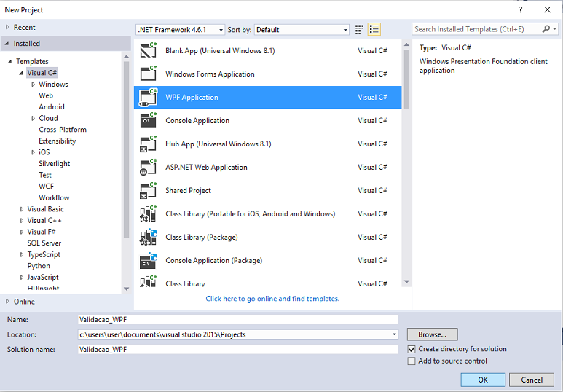This screenshot has width=563, height=392.
Task: Click OK to create the project
Action: [483, 380]
